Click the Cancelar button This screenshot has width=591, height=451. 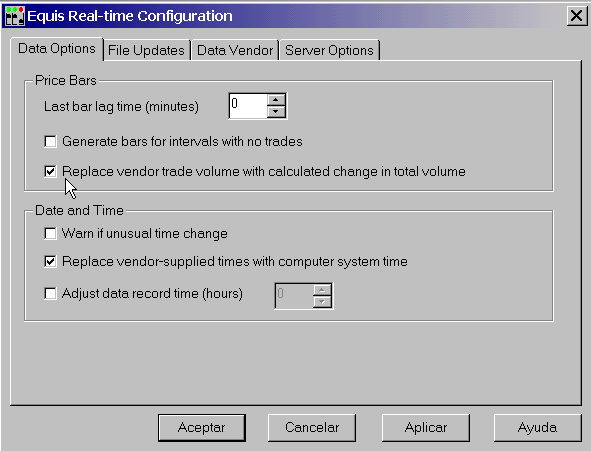tap(312, 428)
